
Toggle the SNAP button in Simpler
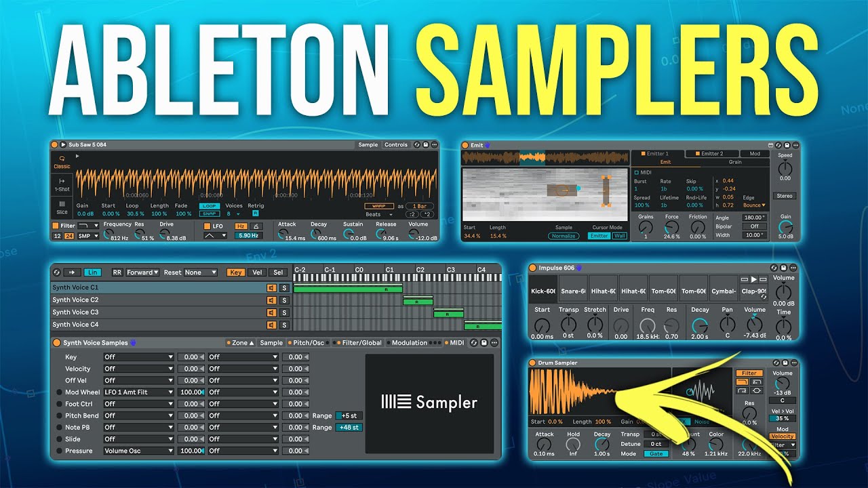click(x=210, y=213)
